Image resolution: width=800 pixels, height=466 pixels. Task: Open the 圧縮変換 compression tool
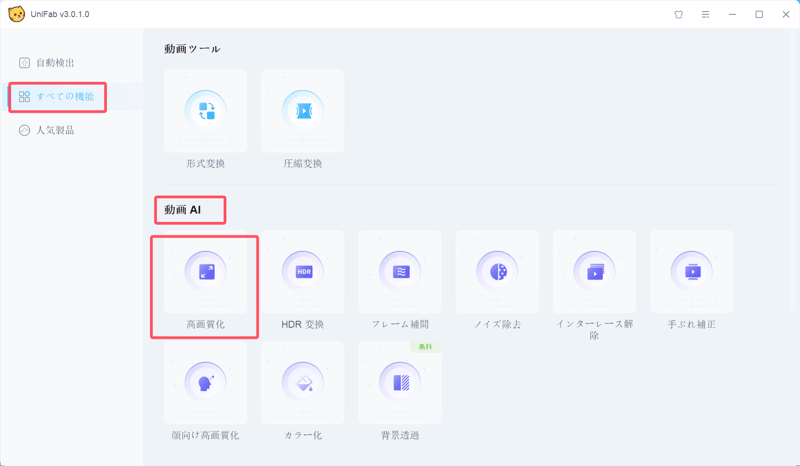pyautogui.click(x=302, y=112)
